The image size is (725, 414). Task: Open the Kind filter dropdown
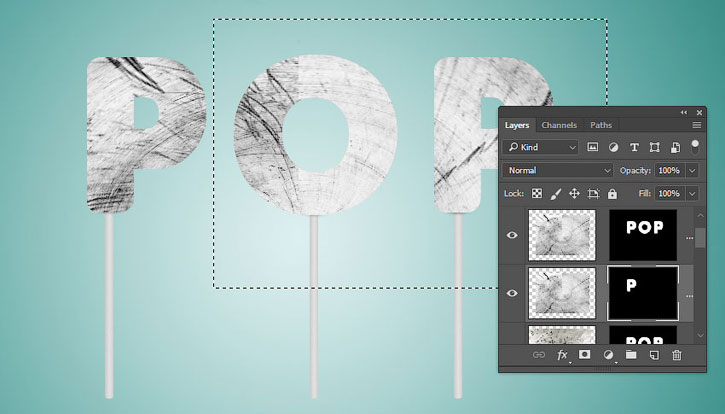pyautogui.click(x=541, y=147)
